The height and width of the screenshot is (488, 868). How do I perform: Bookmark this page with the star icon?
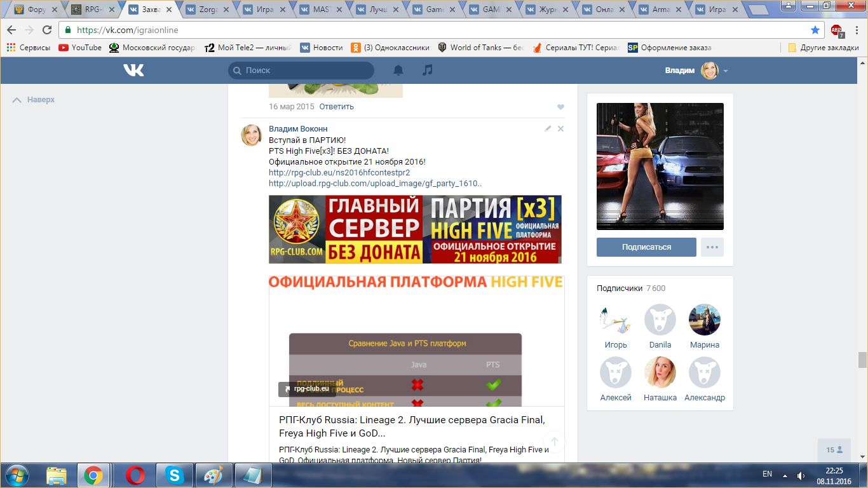(815, 30)
